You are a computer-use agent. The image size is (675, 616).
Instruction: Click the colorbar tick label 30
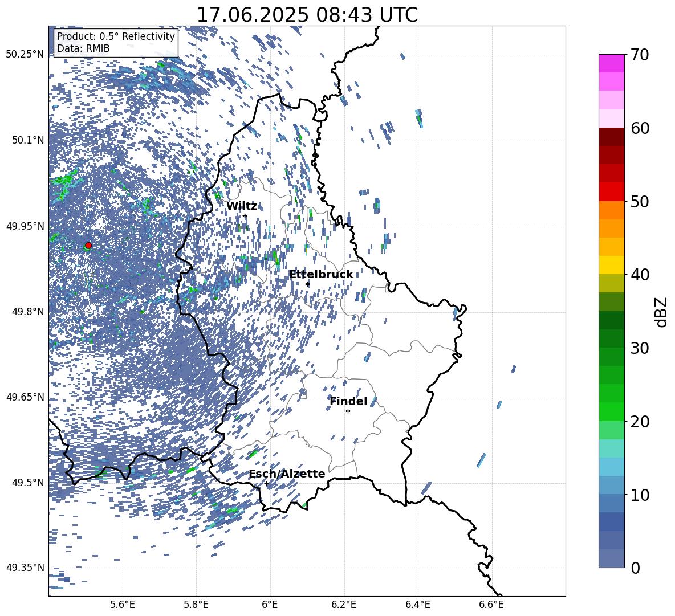640,348
